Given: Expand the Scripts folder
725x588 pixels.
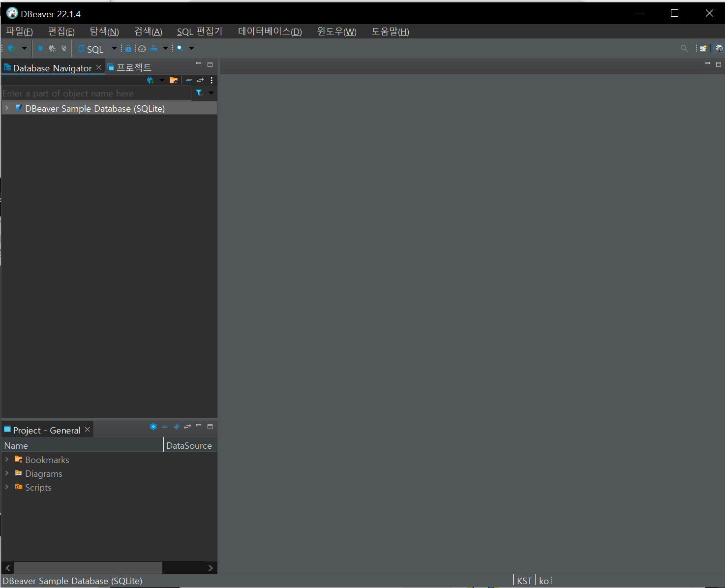Looking at the screenshot, I should (x=7, y=487).
